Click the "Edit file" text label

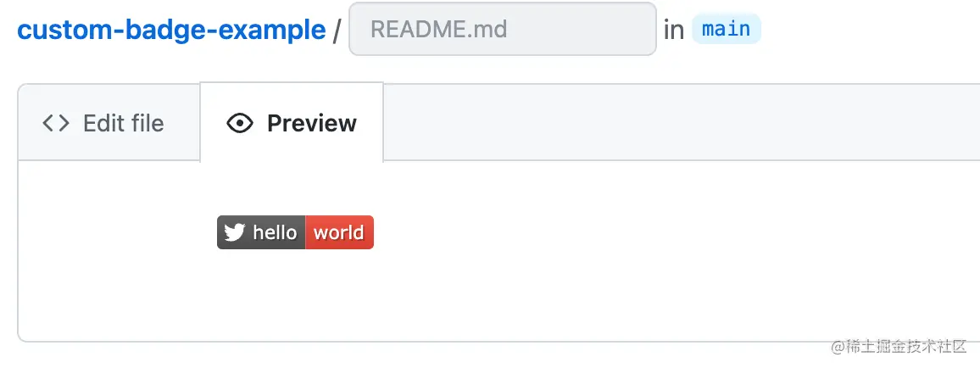[x=123, y=123]
